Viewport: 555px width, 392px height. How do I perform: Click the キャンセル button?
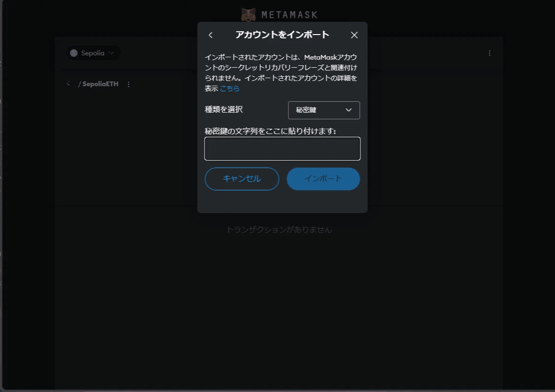coord(242,178)
